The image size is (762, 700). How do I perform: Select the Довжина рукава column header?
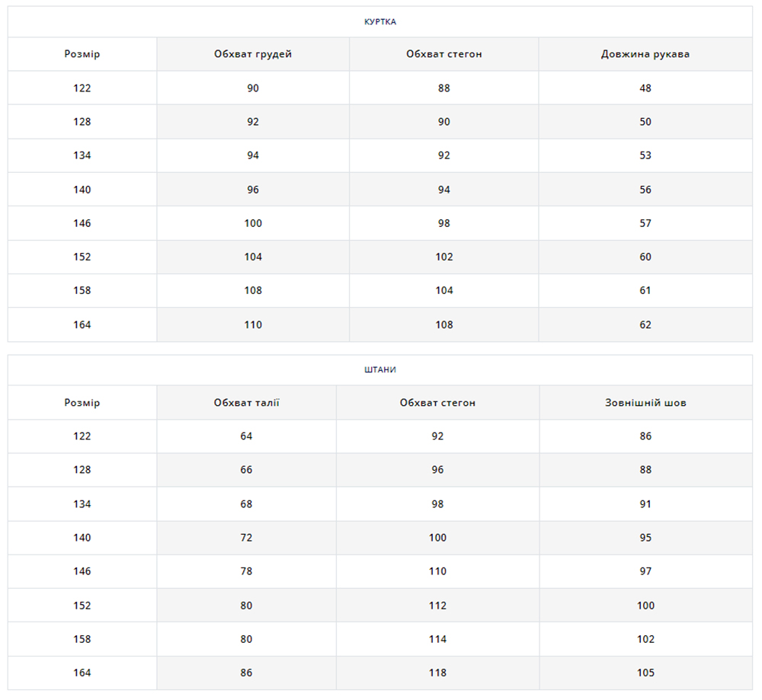click(645, 54)
